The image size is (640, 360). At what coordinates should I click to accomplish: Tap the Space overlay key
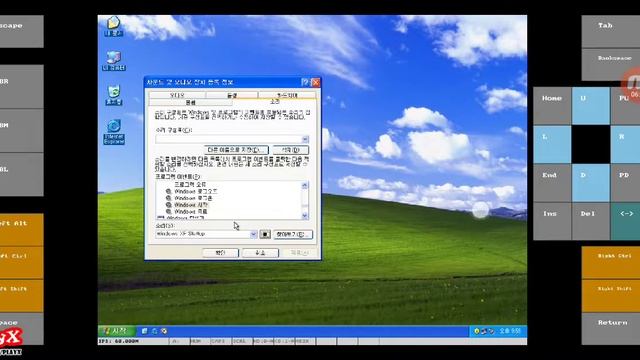click(22, 329)
